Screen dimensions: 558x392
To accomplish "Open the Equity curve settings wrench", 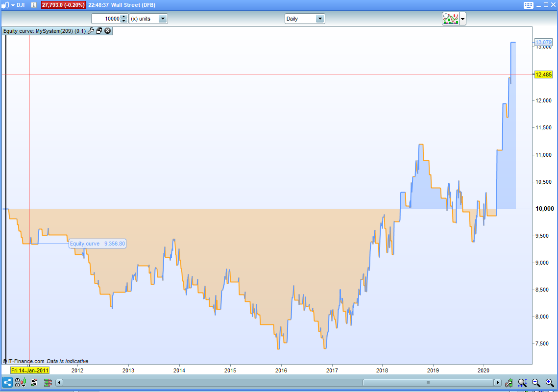I will pyautogui.click(x=91, y=31).
